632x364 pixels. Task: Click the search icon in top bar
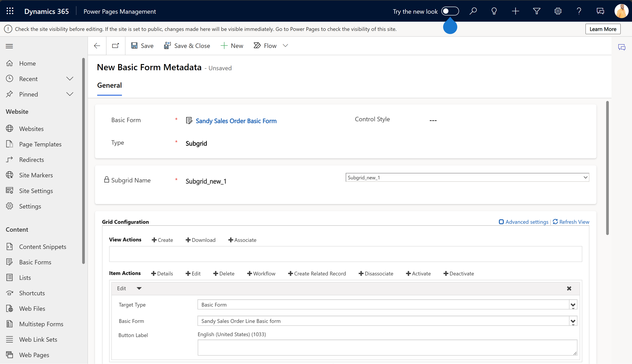click(x=473, y=11)
